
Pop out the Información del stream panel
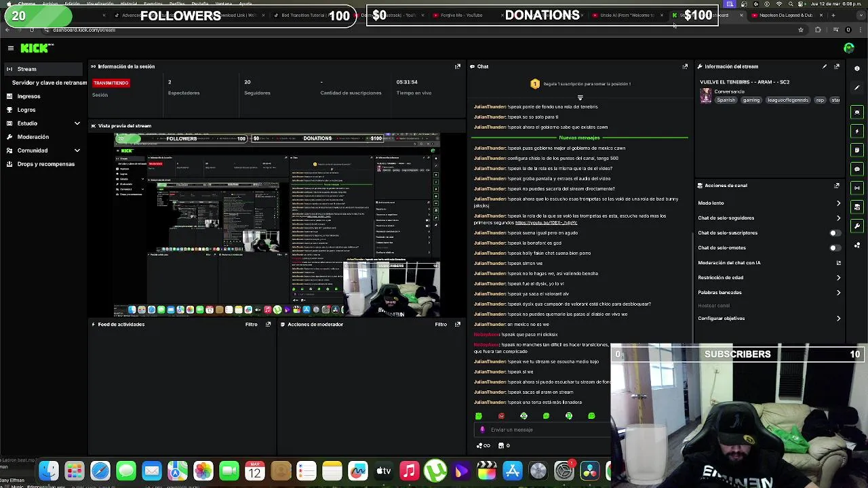837,66
